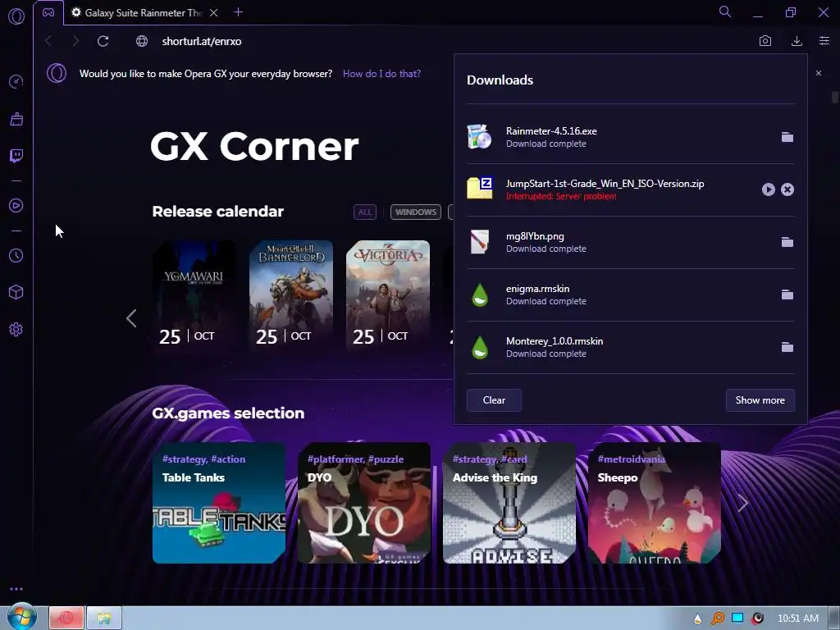Close the Galaxy Suite Rainmeter tab
Image resolution: width=840 pixels, height=630 pixels.
214,13
